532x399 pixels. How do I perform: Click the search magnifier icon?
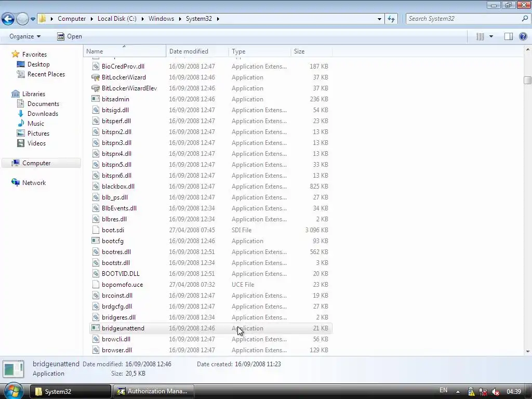pos(525,19)
